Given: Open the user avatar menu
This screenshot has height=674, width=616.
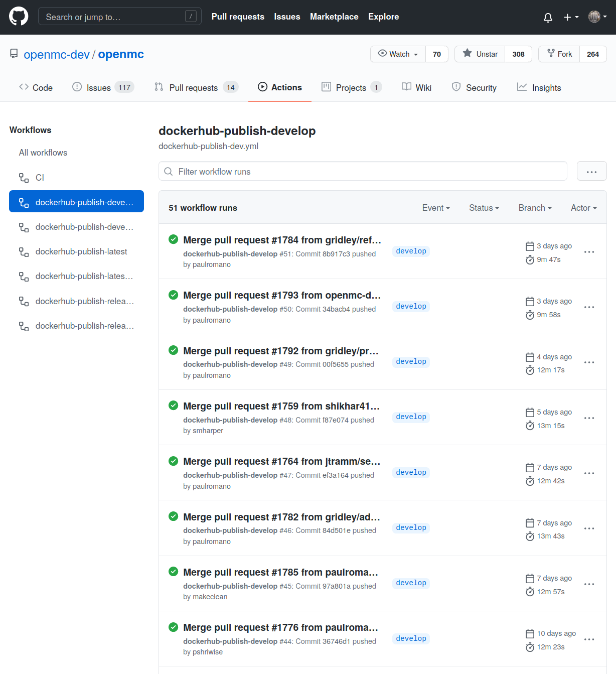Looking at the screenshot, I should [x=597, y=17].
